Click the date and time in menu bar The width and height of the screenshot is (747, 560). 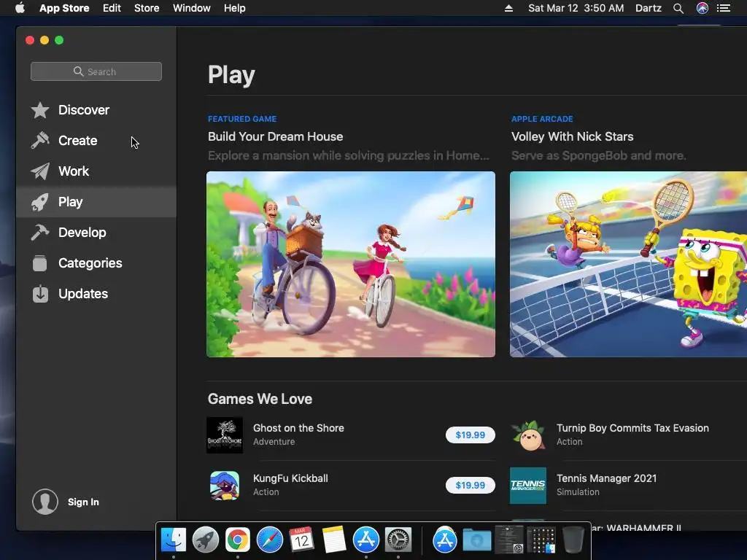(x=576, y=8)
